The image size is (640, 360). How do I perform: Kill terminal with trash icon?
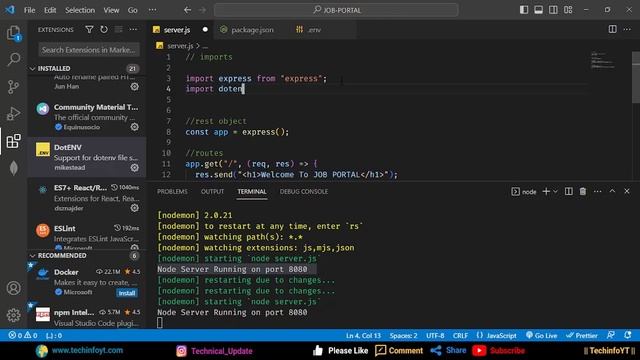[x=583, y=191]
